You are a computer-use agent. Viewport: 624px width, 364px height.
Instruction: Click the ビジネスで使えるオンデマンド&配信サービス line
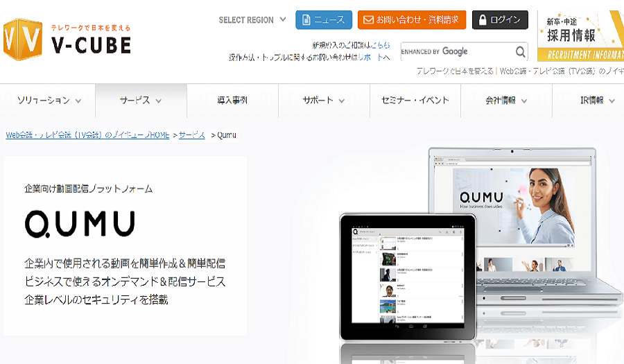(125, 281)
